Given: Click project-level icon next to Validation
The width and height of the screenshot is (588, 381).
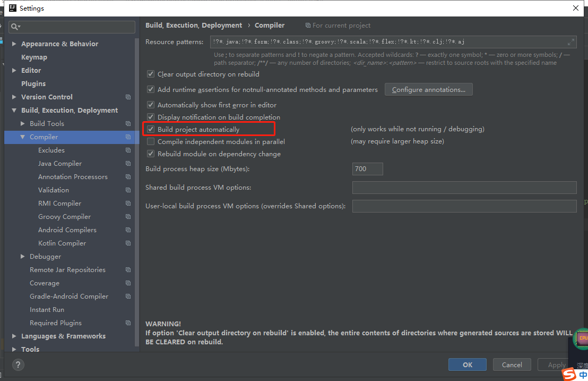Looking at the screenshot, I should [128, 190].
